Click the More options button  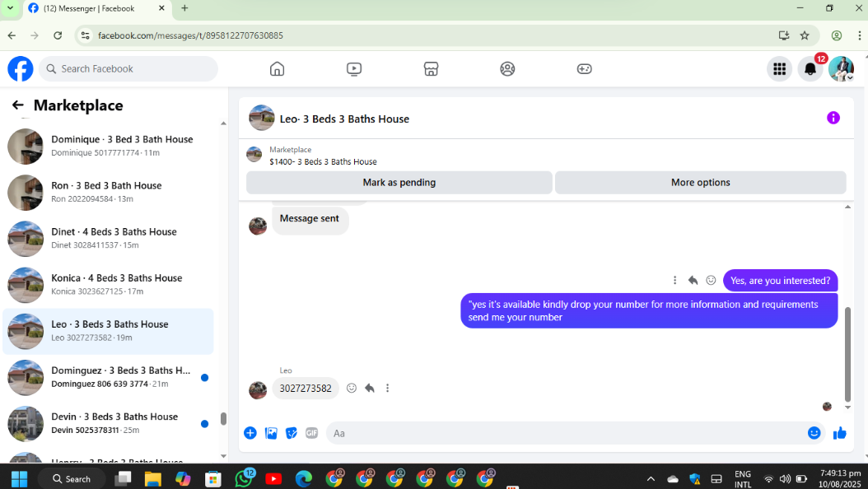[700, 183]
